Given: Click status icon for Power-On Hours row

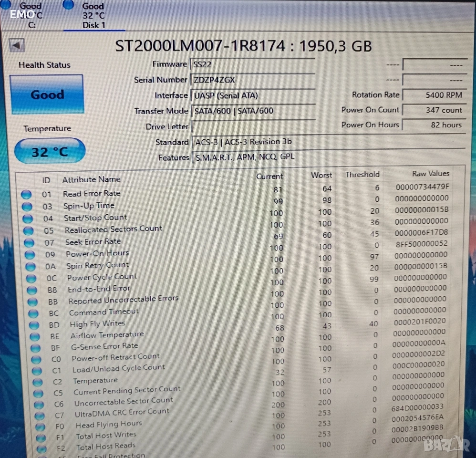Looking at the screenshot, I should [x=30, y=254].
